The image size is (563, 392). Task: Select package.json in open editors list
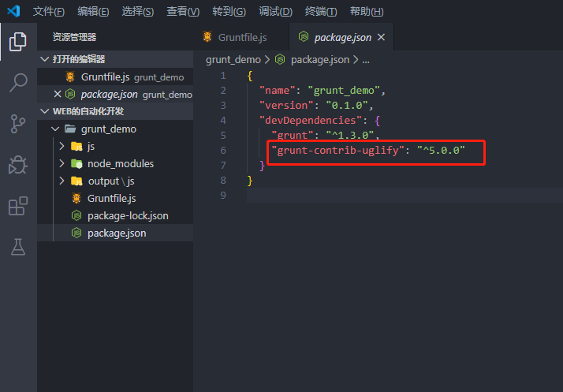[x=115, y=94]
